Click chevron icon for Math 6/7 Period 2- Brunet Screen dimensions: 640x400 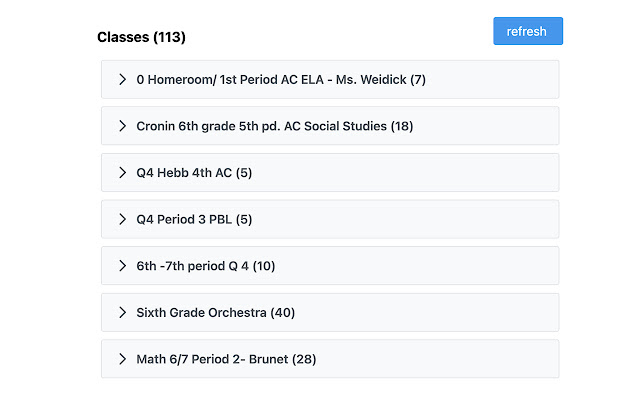point(122,358)
